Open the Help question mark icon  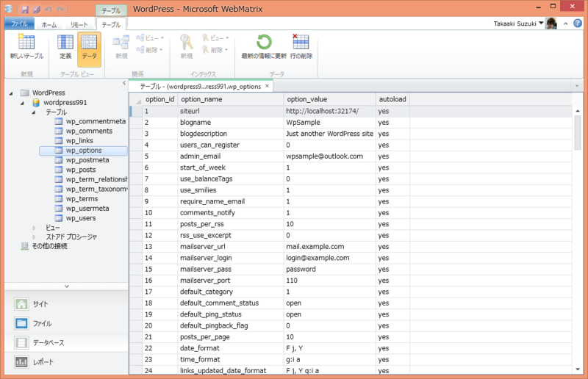click(x=578, y=24)
